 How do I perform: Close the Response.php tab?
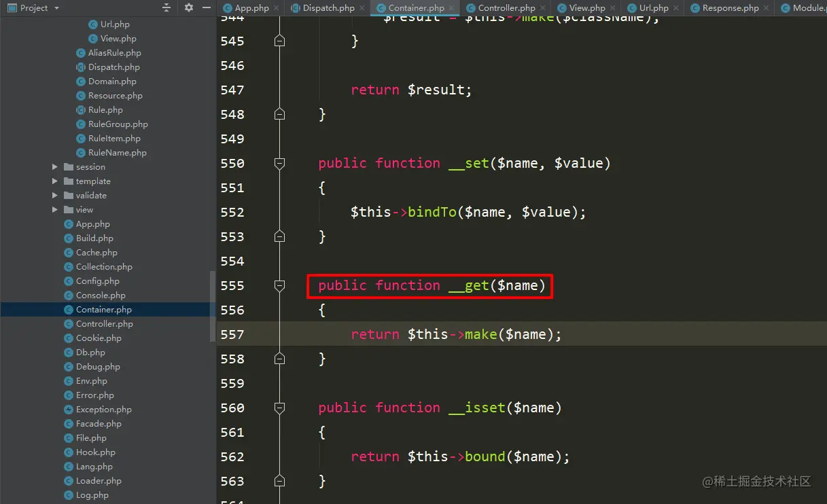coord(767,8)
